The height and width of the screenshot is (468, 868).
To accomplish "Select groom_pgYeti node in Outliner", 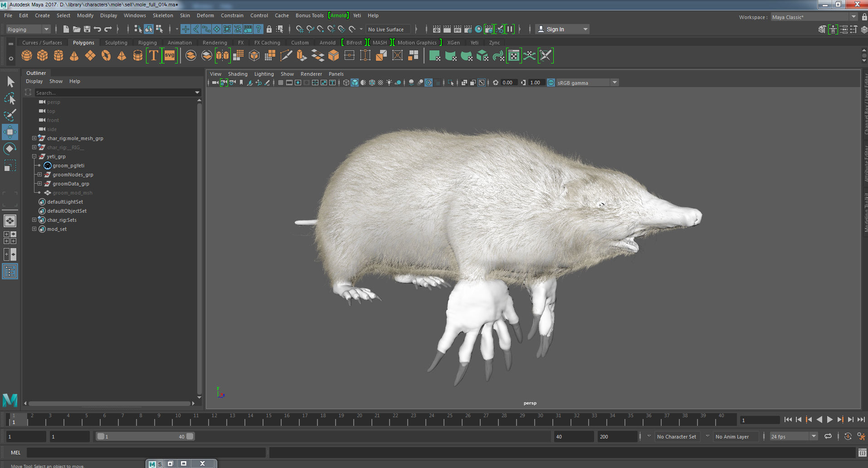I will tap(68, 166).
